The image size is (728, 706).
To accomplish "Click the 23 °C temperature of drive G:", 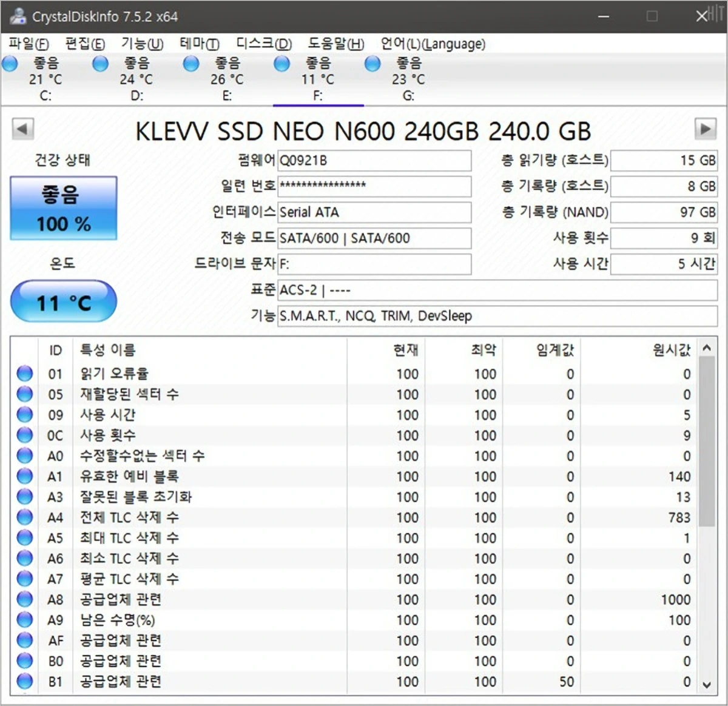I will pos(408,79).
